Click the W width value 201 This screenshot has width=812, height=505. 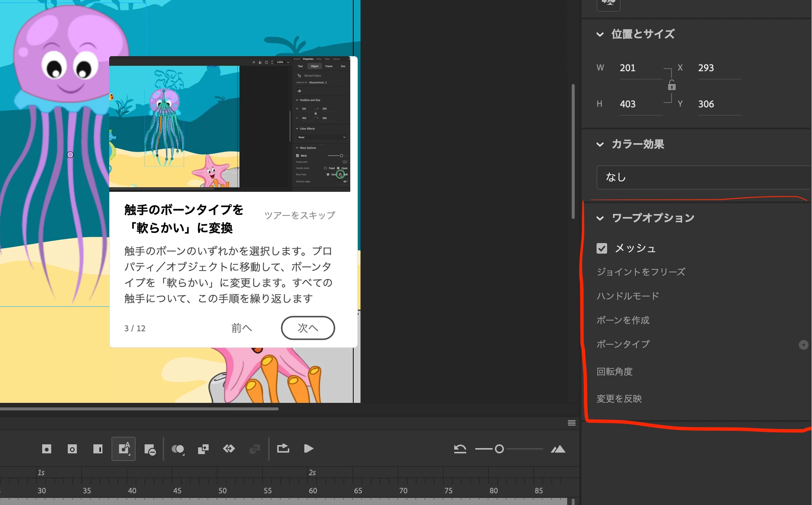(627, 68)
